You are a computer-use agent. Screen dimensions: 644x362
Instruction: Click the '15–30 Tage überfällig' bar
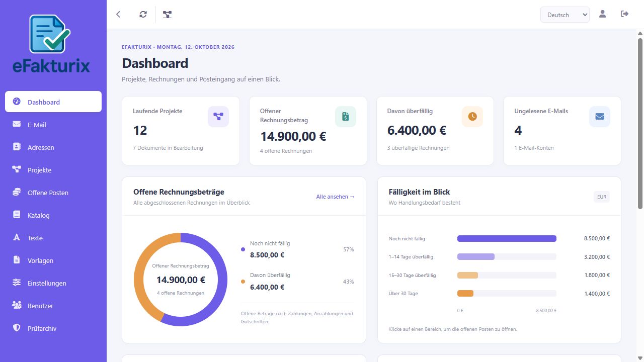click(x=467, y=275)
